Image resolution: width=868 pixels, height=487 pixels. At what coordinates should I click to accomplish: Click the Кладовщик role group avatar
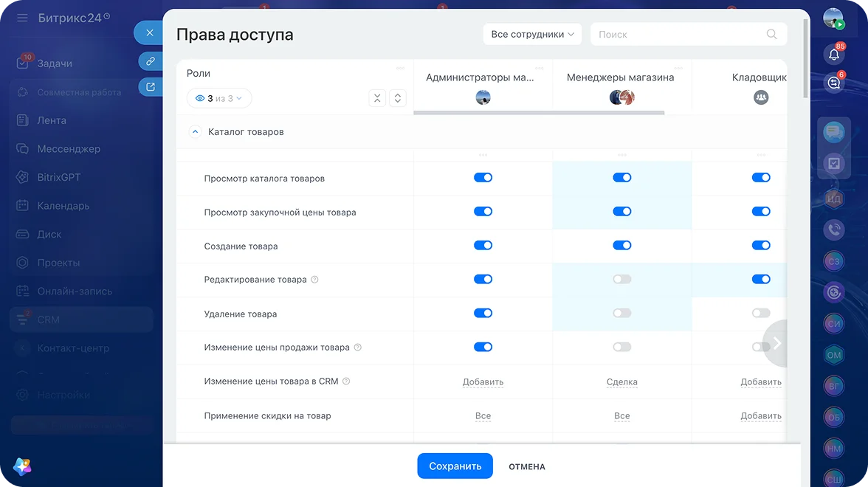761,97
